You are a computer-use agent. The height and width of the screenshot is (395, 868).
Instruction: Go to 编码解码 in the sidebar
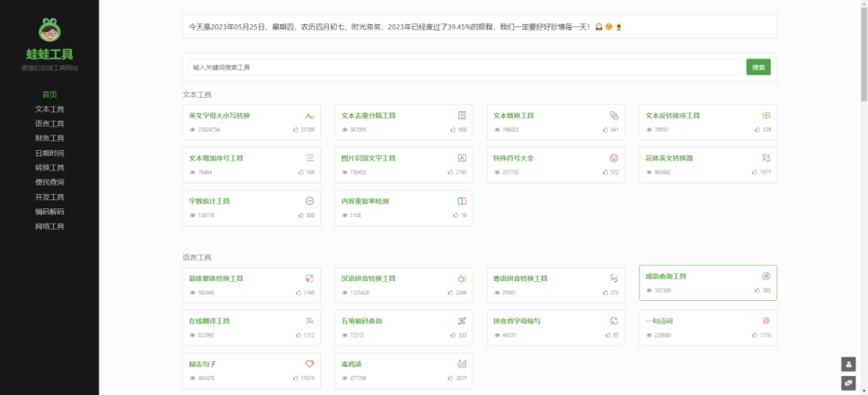pyautogui.click(x=50, y=212)
